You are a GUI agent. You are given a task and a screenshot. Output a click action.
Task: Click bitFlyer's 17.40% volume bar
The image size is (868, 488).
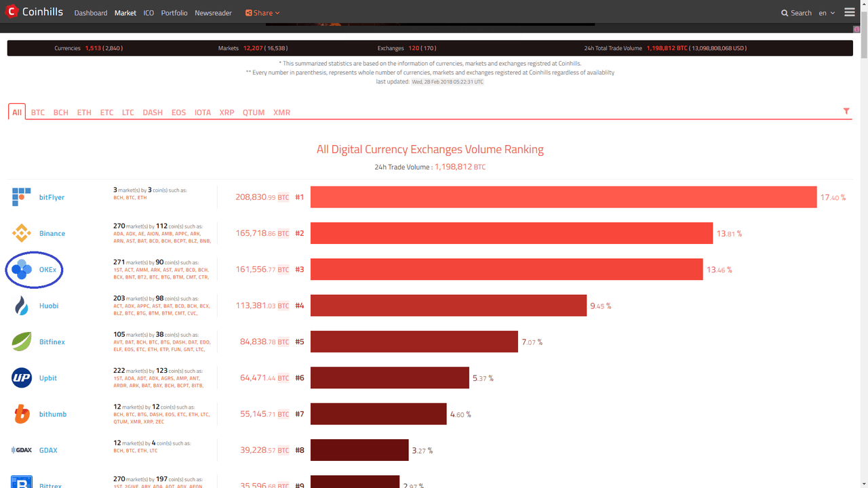coord(564,197)
